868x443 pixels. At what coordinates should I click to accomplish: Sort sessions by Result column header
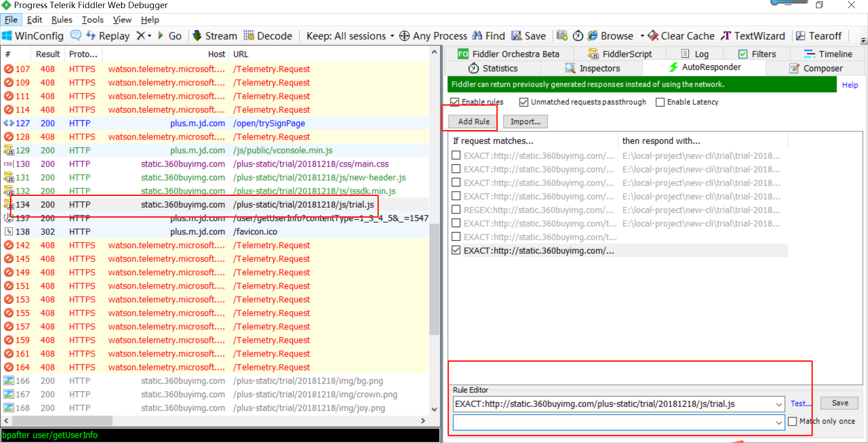(x=47, y=54)
